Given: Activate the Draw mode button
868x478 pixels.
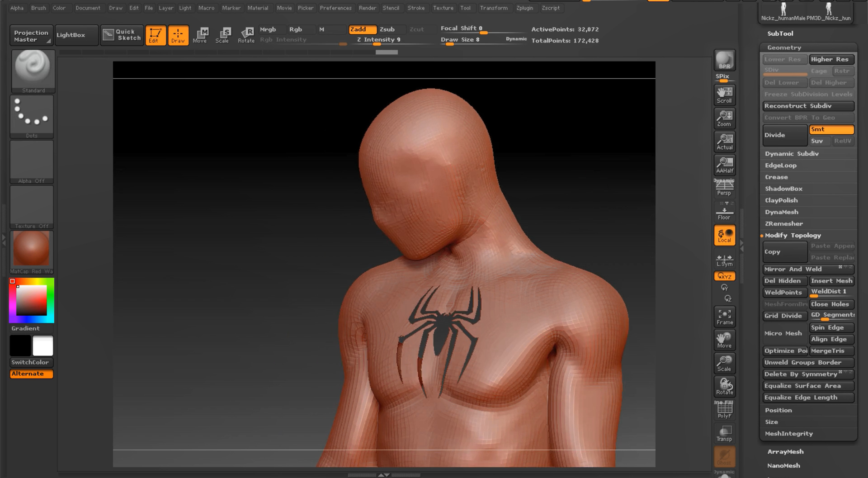Looking at the screenshot, I should pyautogui.click(x=178, y=35).
